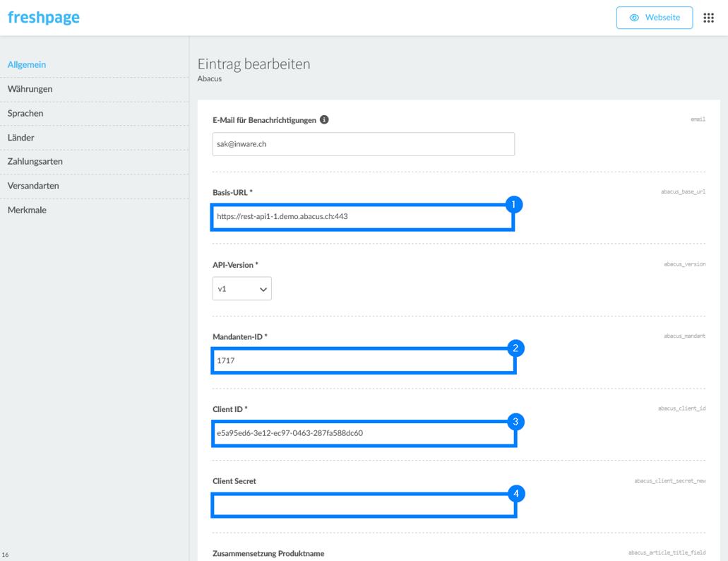Select Allgemein in the sidebar
Screen dimensions: 728x561
27,65
